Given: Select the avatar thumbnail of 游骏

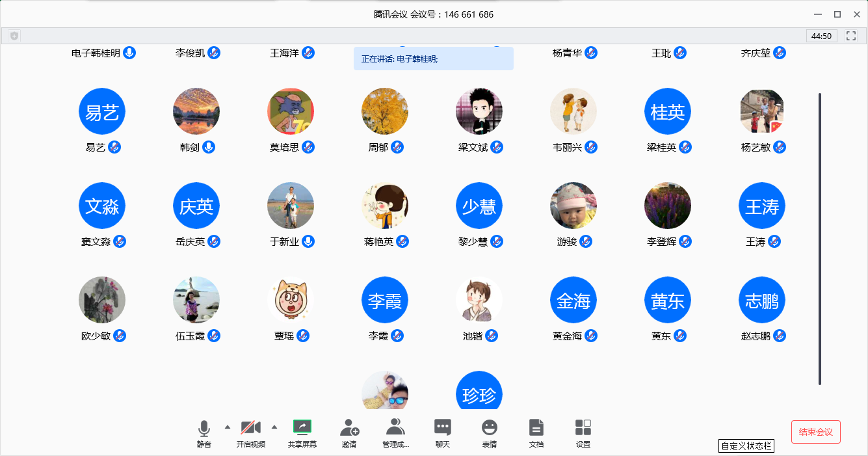Looking at the screenshot, I should pos(573,206).
